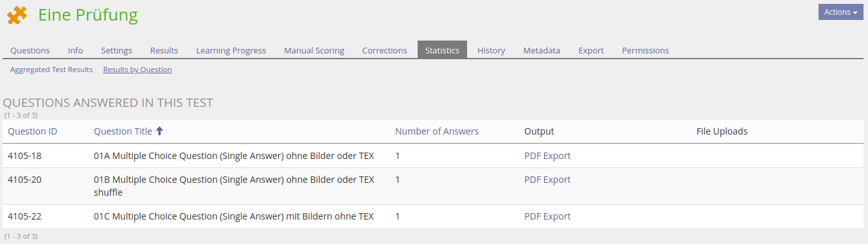The image size is (868, 244).
Task: View the History tab
Action: [x=491, y=50]
